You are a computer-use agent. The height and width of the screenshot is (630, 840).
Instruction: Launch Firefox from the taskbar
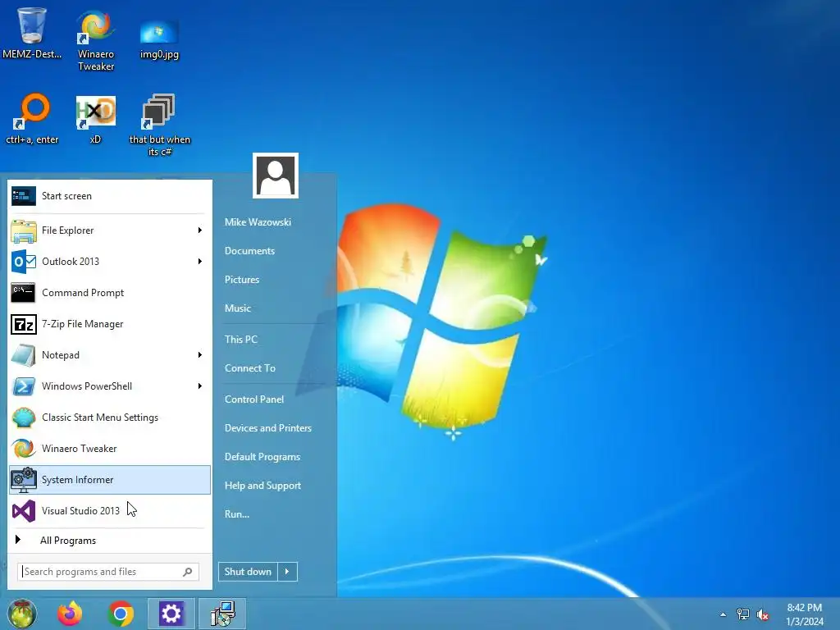pos(71,614)
